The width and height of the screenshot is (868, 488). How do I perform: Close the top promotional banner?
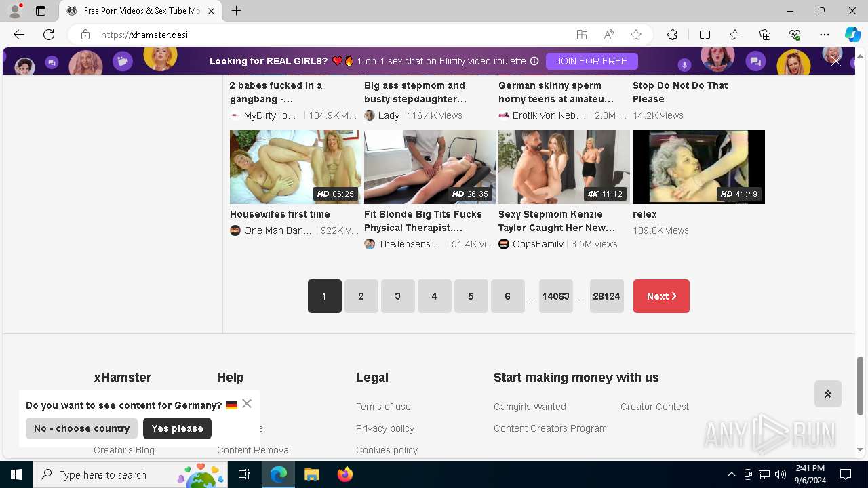[x=835, y=62]
